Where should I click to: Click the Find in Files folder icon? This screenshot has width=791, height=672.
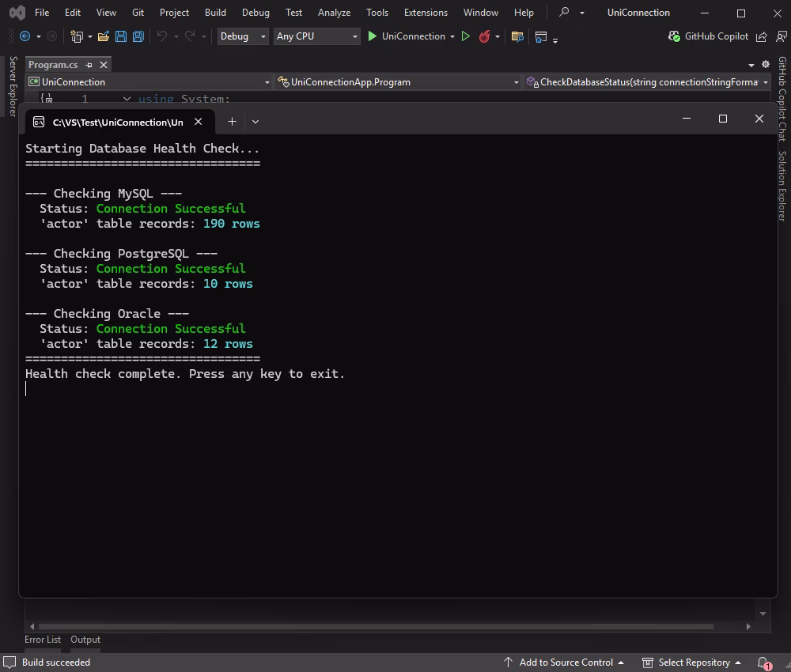point(517,36)
